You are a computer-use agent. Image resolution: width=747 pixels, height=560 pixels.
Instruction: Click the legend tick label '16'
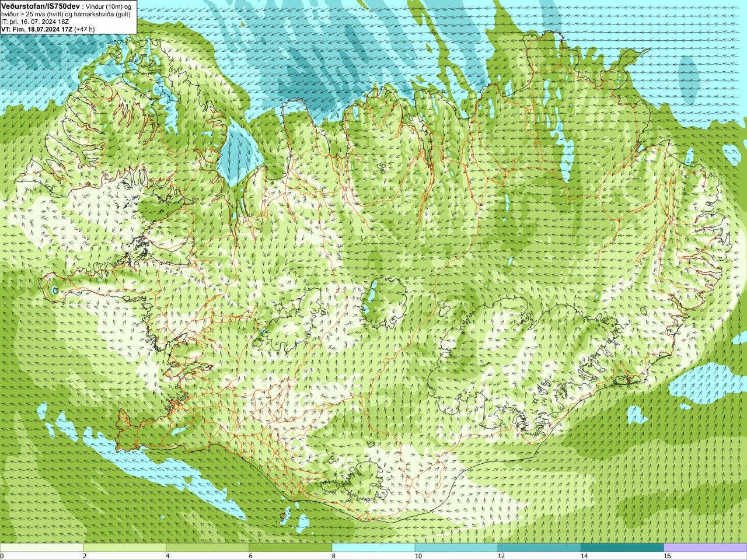667,556
